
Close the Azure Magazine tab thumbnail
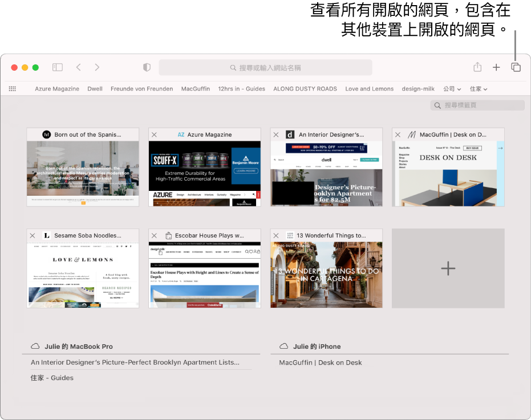pyautogui.click(x=154, y=134)
